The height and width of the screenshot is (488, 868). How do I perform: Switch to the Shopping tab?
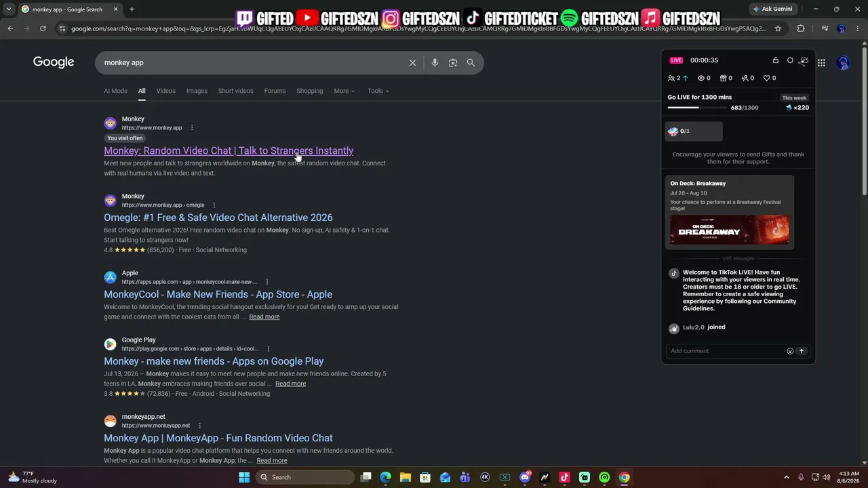(x=310, y=91)
